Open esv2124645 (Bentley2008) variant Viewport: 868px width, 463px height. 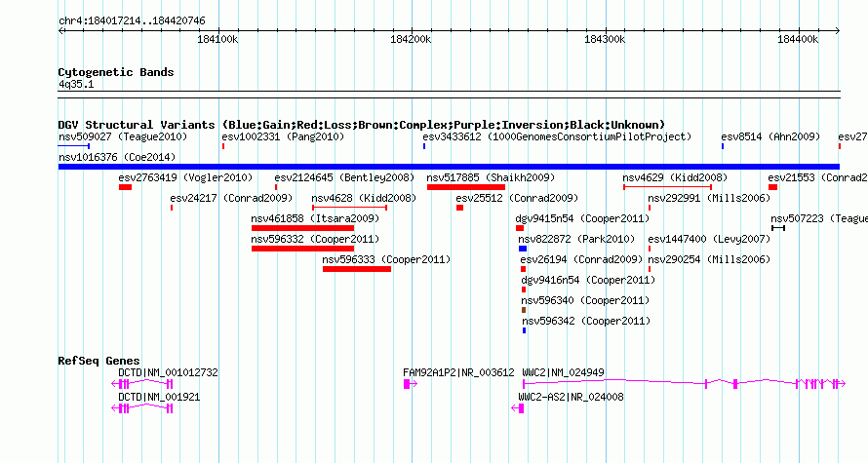pos(344,177)
